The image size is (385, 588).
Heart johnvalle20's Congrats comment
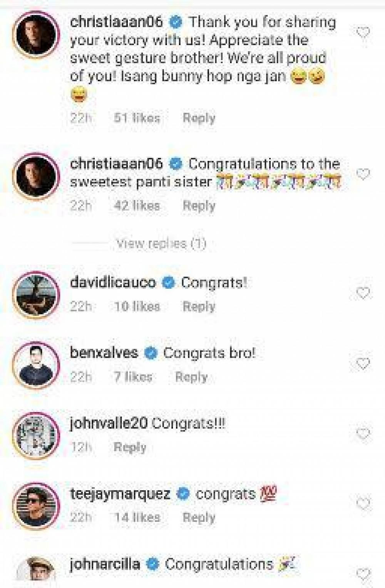click(x=363, y=434)
